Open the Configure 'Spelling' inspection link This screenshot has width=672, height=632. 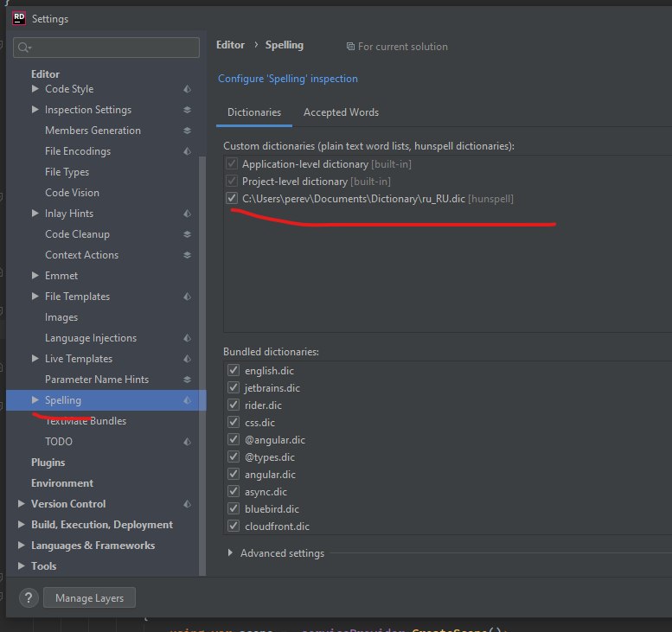click(288, 79)
